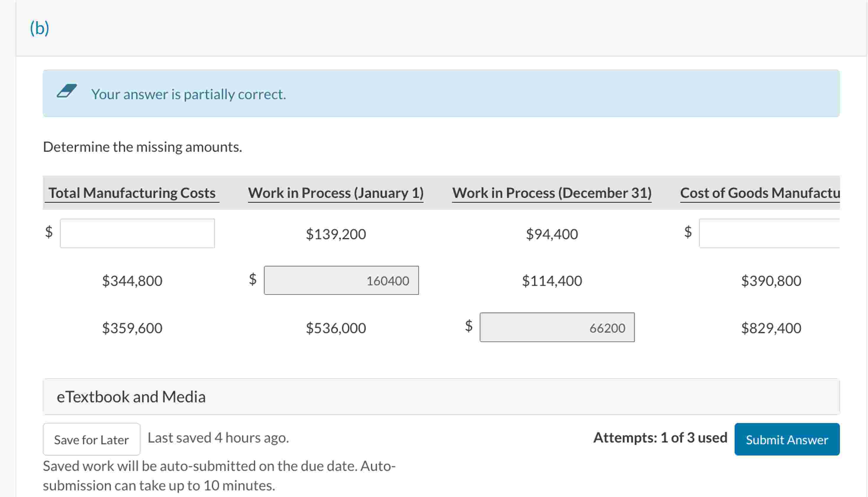868x497 pixels.
Task: Click the Work in Process December field showing 66200
Action: [x=557, y=328]
